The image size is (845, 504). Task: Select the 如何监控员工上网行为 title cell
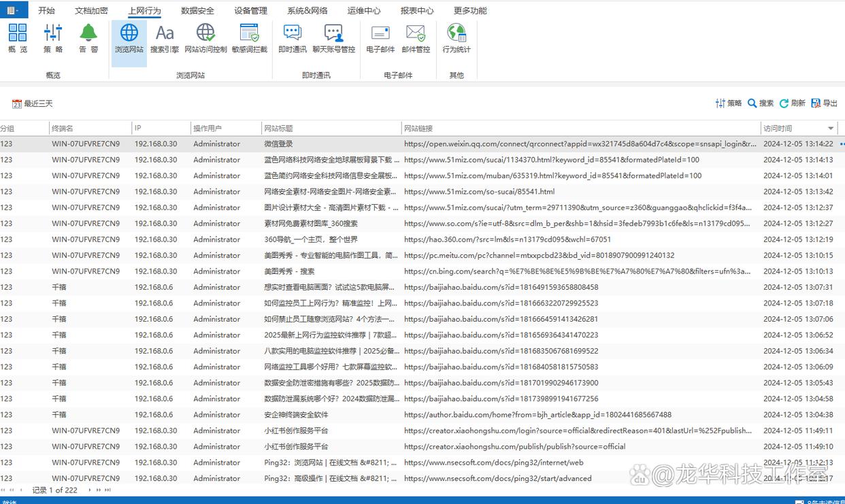point(331,303)
